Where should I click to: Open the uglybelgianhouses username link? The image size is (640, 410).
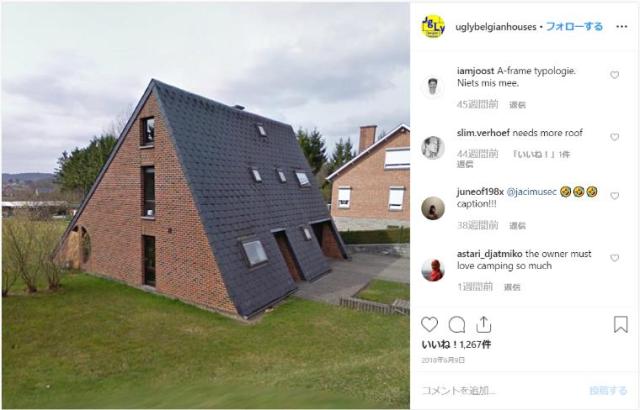pyautogui.click(x=496, y=27)
